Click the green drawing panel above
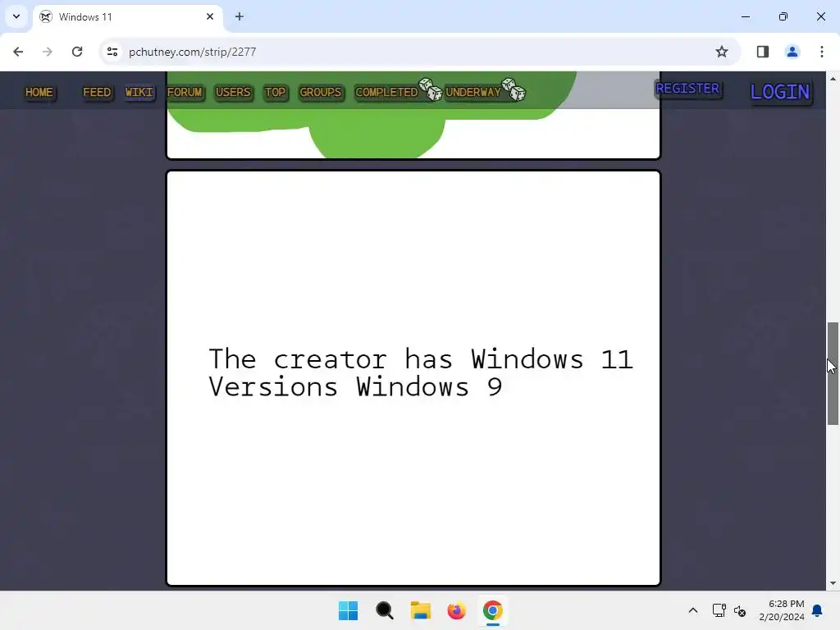Viewport: 840px width, 630px height. click(x=413, y=115)
